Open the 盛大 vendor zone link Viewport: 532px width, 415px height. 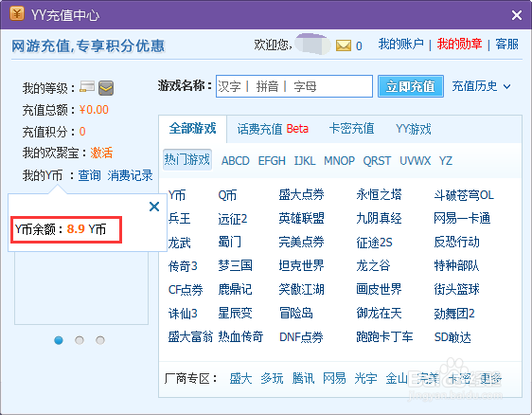click(240, 378)
